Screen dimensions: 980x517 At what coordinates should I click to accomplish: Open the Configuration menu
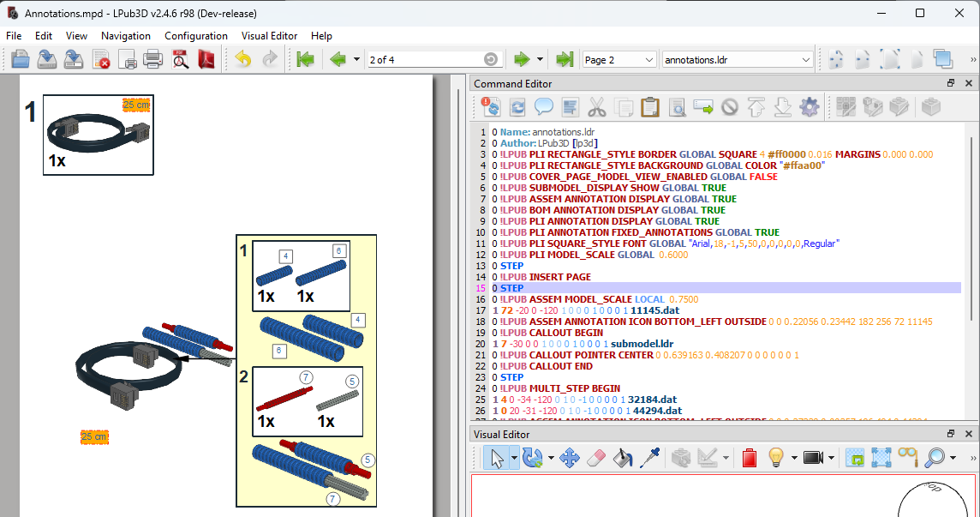(x=196, y=36)
